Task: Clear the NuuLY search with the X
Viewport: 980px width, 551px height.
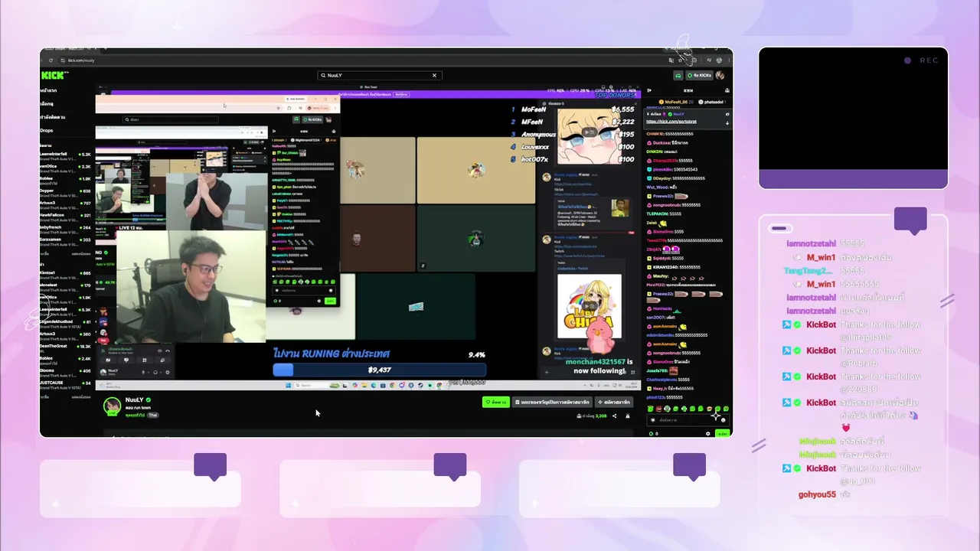Action: click(x=434, y=75)
